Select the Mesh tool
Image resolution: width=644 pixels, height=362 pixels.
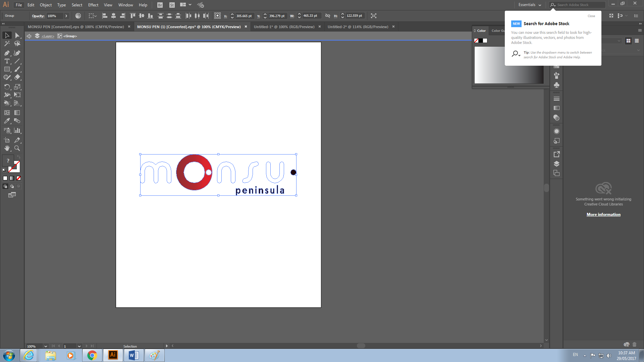point(7,113)
